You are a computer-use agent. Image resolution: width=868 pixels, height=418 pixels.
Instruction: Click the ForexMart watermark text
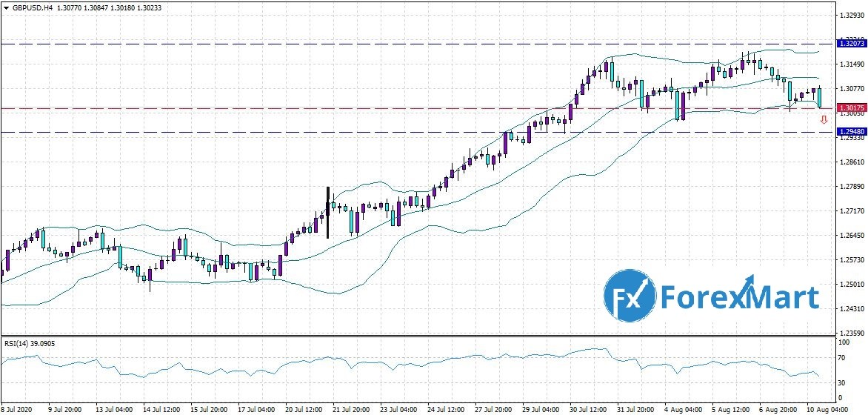pyautogui.click(x=740, y=297)
